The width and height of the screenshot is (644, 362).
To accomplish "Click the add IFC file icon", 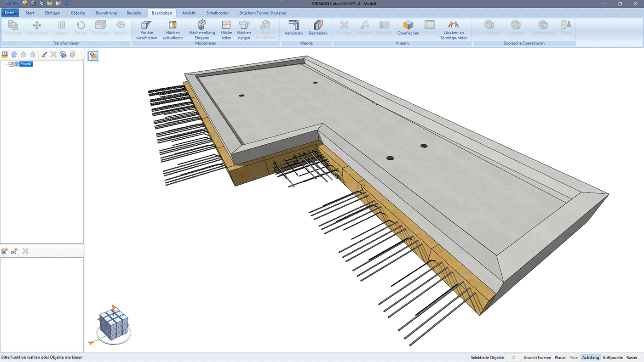I will 14,251.
